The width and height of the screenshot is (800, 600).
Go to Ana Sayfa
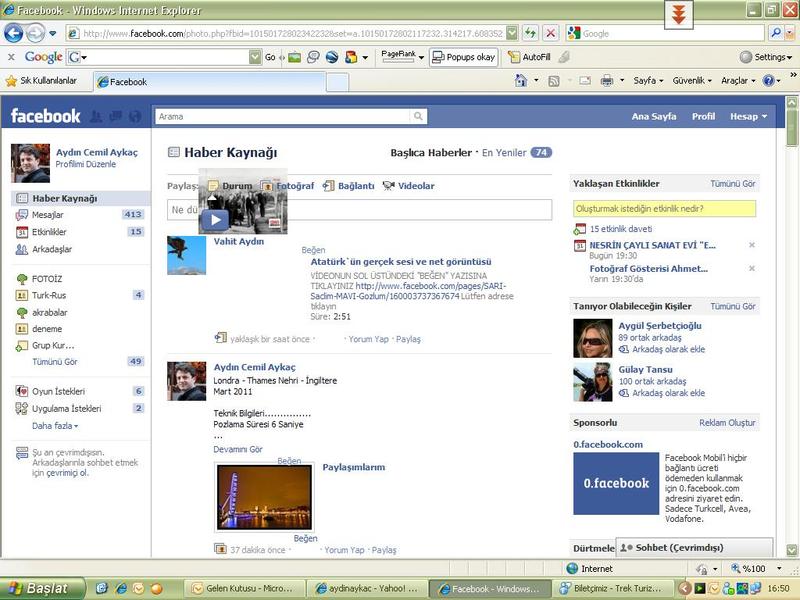(654, 116)
